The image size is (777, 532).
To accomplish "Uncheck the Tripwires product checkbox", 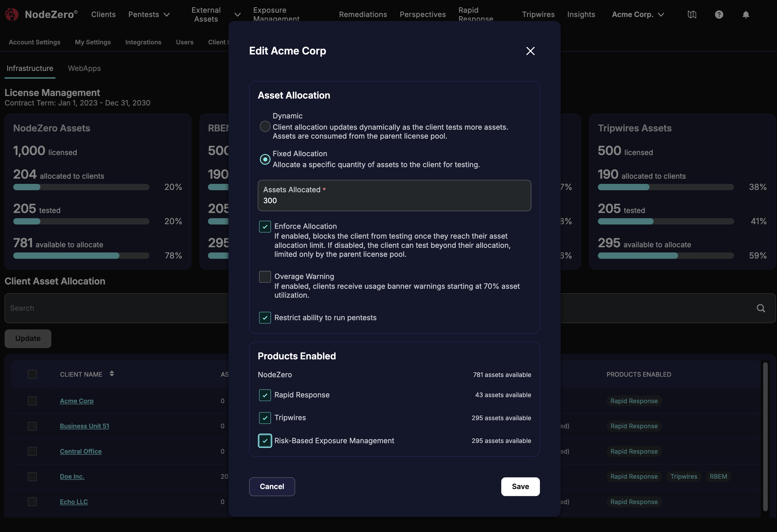I will pos(265,418).
